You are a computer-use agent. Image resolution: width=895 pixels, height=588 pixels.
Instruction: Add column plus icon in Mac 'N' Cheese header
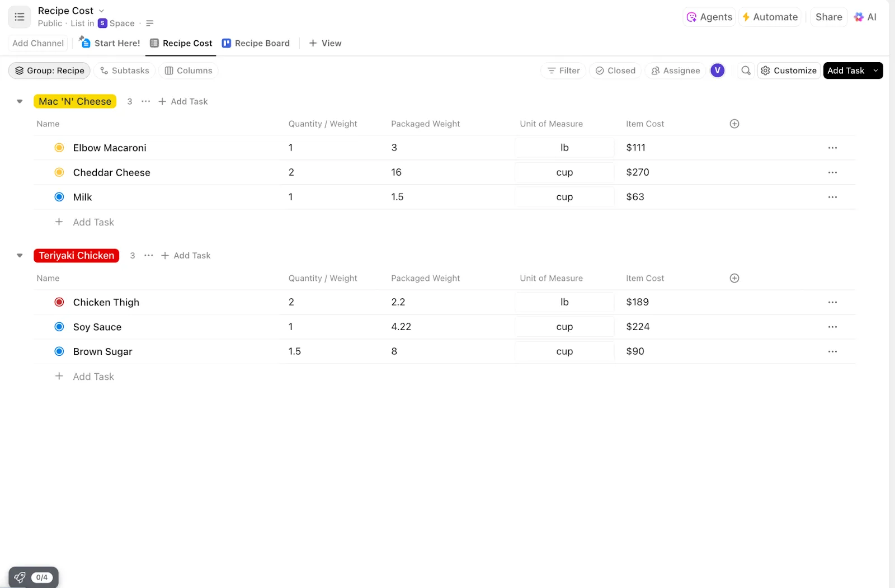click(734, 124)
